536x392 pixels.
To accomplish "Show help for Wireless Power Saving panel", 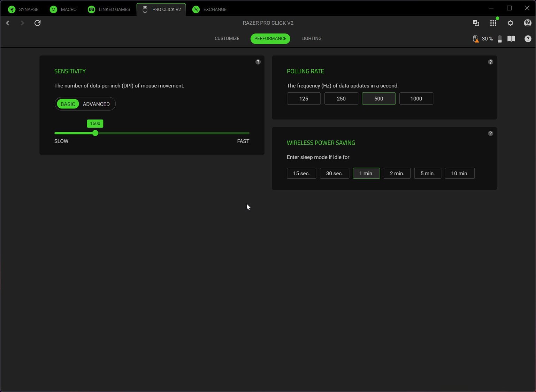I will [490, 133].
